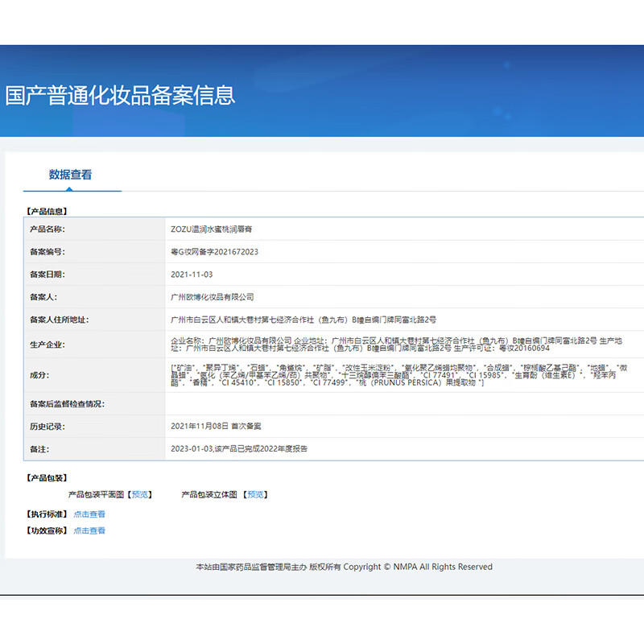Screen dimensions: 644x644
Task: Click 点击查看 next to 功效宣称
Action: pyautogui.click(x=88, y=530)
